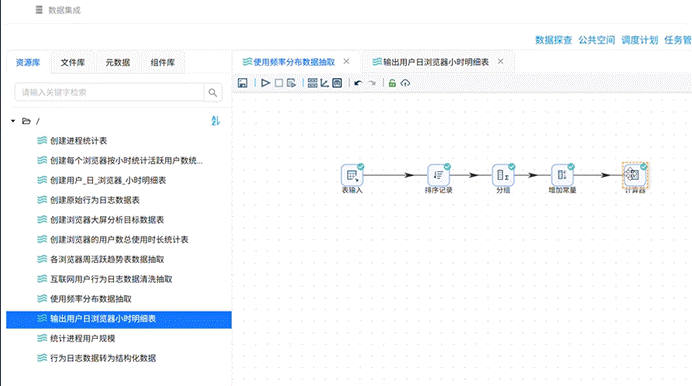Click the search magnifier icon
Screen dimensions: 692x386
[x=213, y=93]
